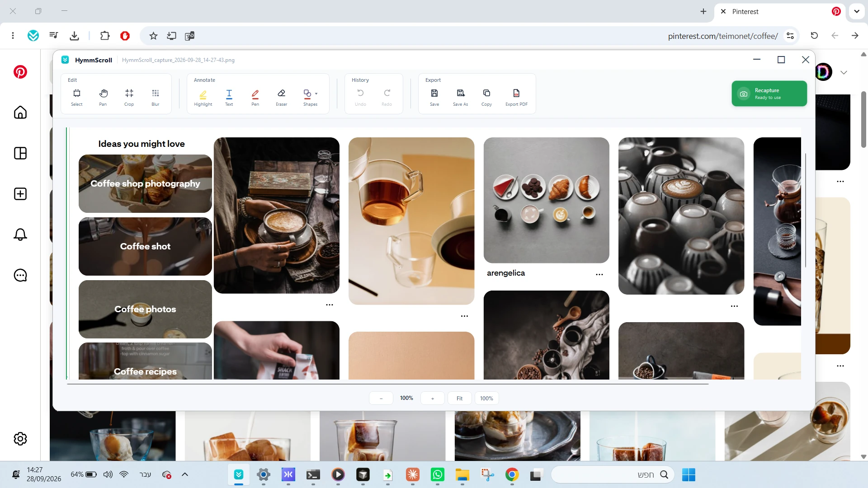Open the Coffee shop photography idea card
This screenshot has height=488, width=868.
(145, 183)
